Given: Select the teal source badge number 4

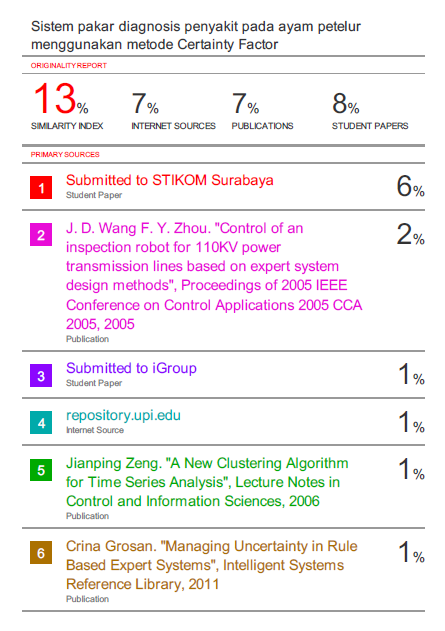Looking at the screenshot, I should (41, 423).
